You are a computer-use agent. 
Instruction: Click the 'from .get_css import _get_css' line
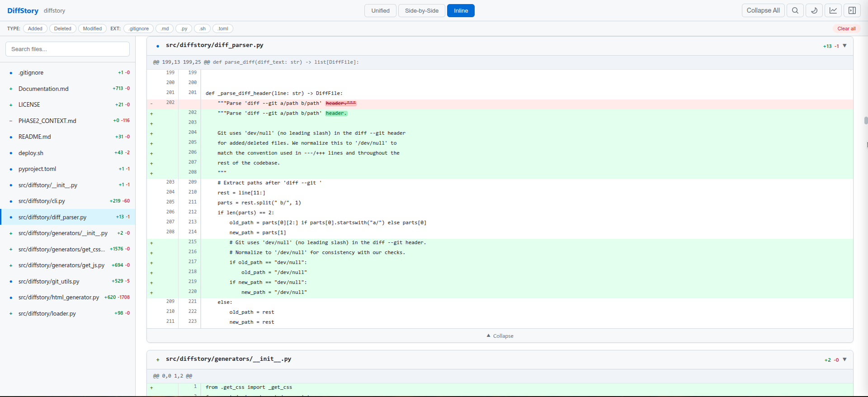point(500,388)
